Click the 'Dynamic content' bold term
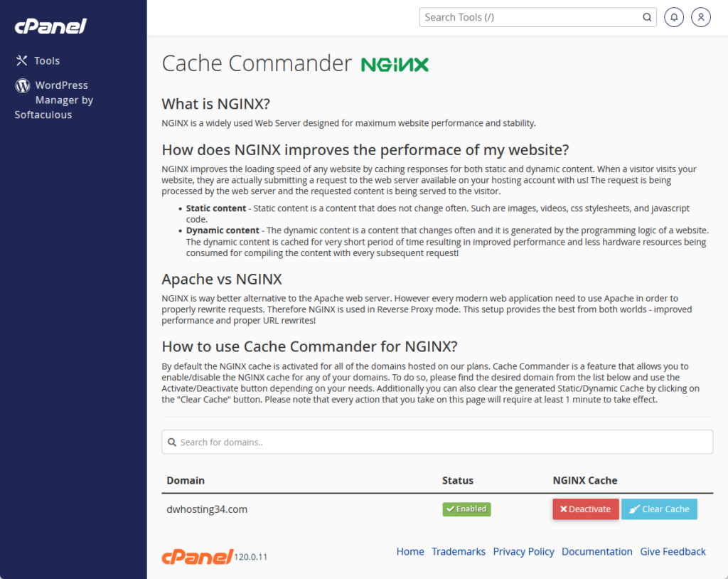 (223, 230)
